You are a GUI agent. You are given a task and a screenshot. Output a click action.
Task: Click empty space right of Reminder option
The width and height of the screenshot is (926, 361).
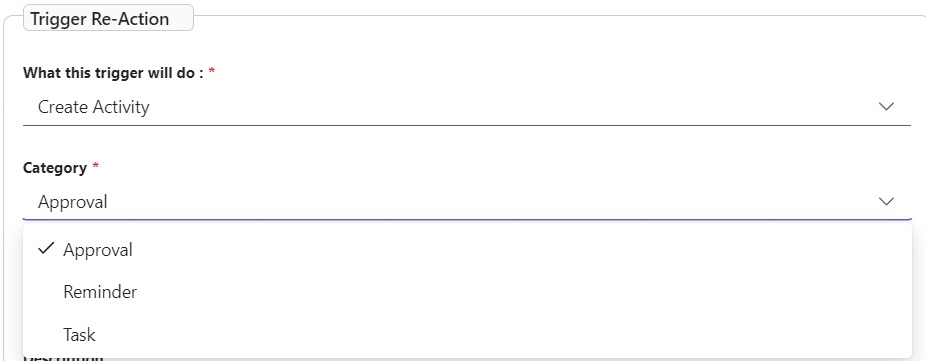(x=520, y=292)
